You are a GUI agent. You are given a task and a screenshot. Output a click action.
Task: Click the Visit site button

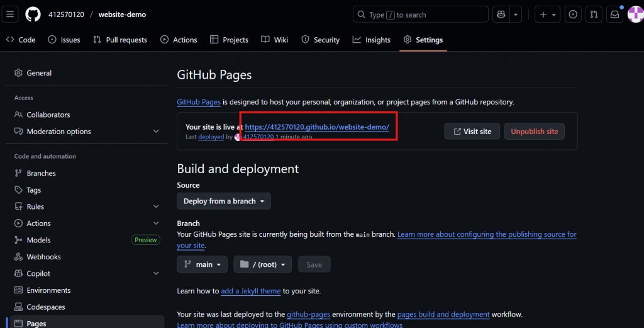tap(472, 132)
